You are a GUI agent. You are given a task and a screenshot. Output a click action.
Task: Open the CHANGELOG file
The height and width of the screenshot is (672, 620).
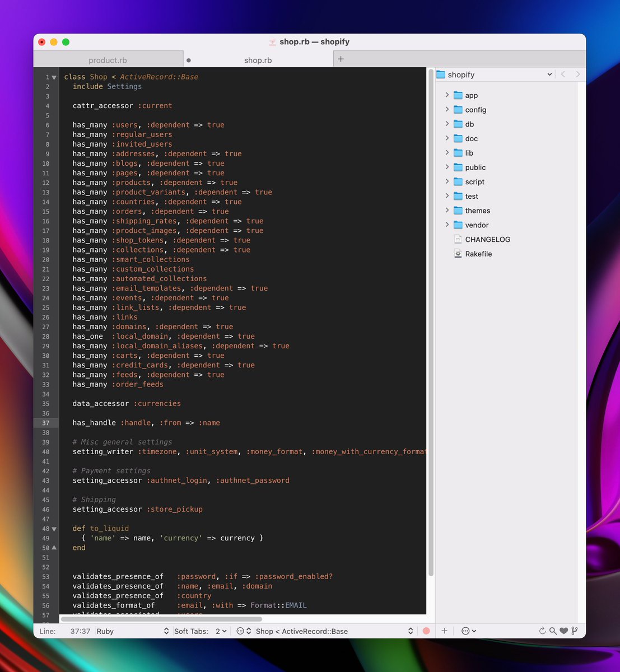(487, 239)
